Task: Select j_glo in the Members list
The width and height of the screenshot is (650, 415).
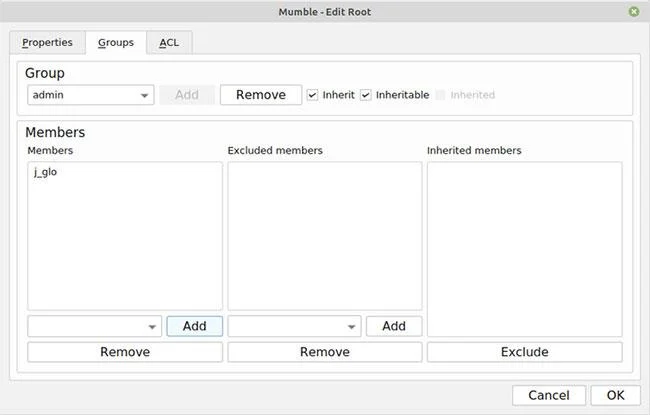Action: point(124,172)
